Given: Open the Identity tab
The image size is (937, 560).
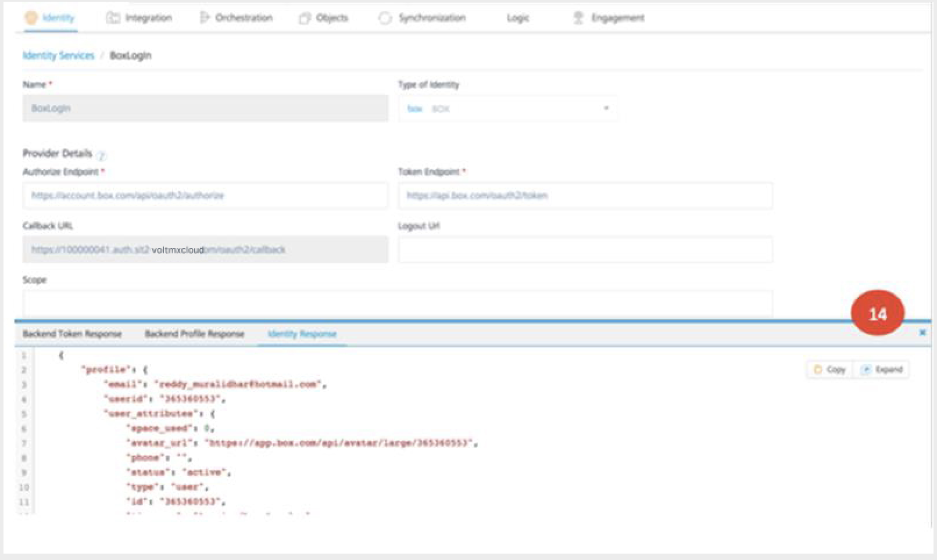Looking at the screenshot, I should pos(50,17).
